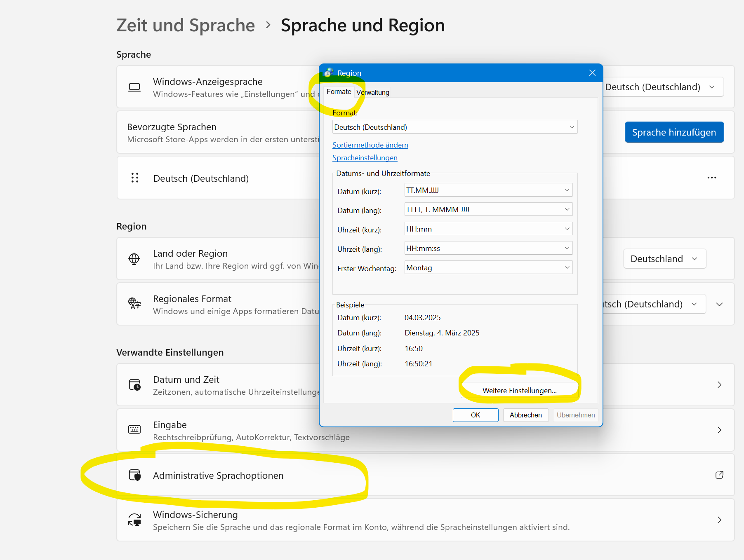This screenshot has width=744, height=560.
Task: Click the Sprache und Region page title
Action: (x=363, y=25)
